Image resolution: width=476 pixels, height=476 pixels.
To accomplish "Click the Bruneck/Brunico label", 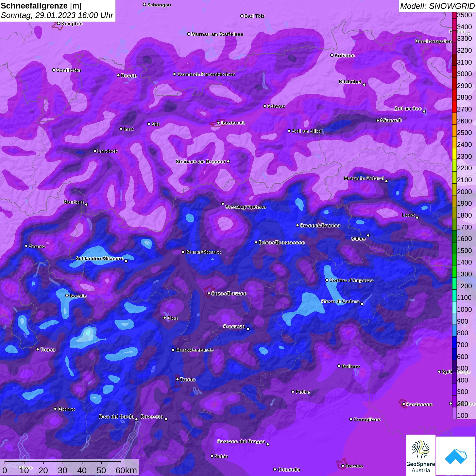I will (x=320, y=225).
